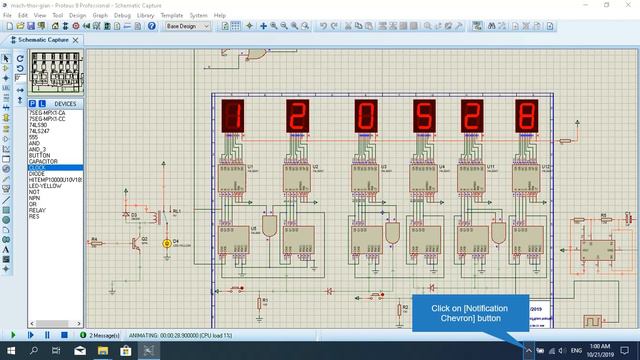Viewport: 640px width, 360px height.
Task: Select the 2D Graphics Circle tool
Action: [6, 220]
